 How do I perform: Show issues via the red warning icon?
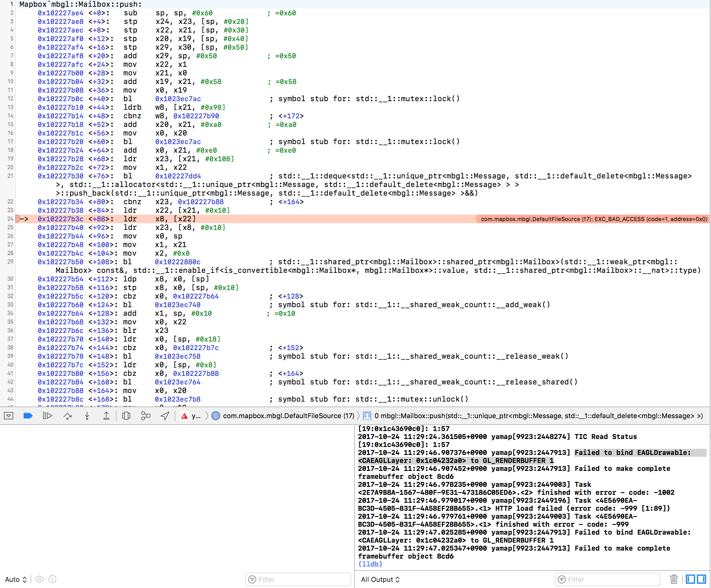coord(184,416)
